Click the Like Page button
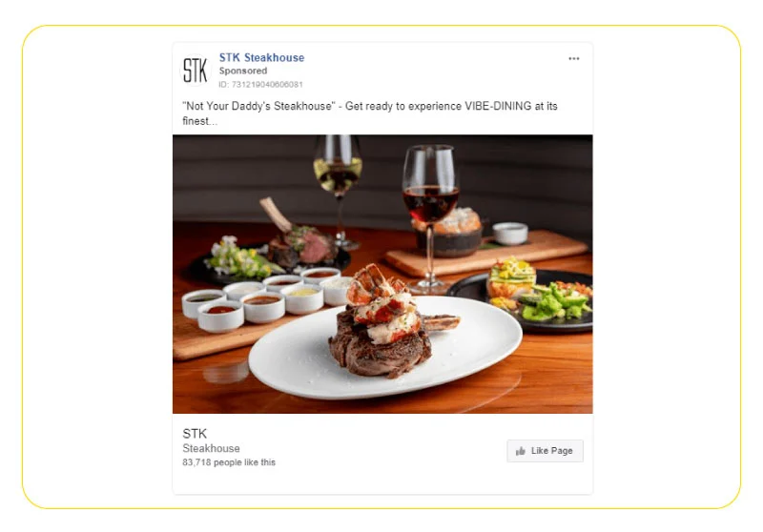Screen dimensions: 763x532 545,451
